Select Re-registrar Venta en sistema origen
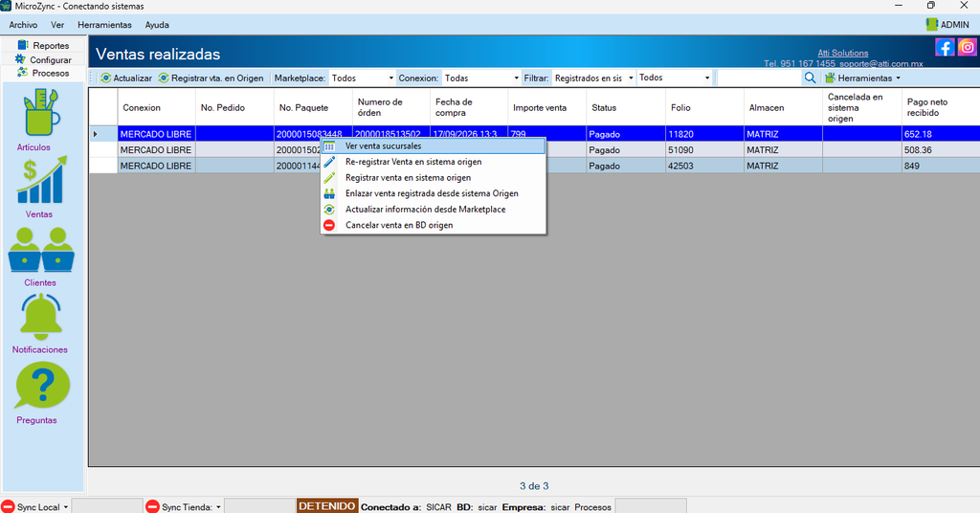Viewport: 980px width, 513px height. point(434,162)
